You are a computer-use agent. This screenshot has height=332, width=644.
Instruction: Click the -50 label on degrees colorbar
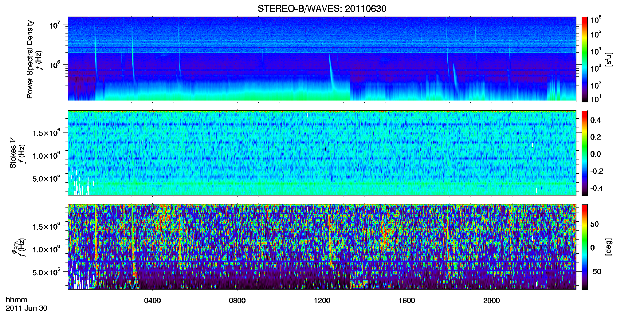click(596, 271)
